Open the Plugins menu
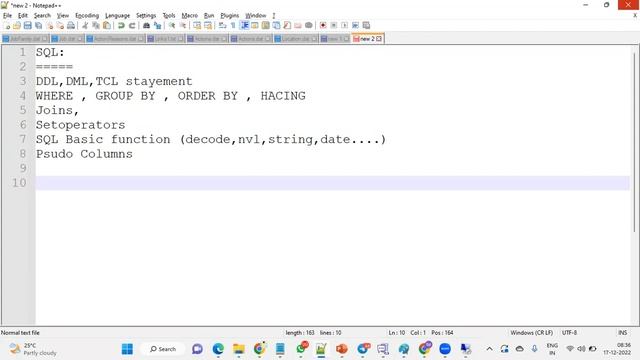Screen dimensions: 640x360 (x=230, y=16)
